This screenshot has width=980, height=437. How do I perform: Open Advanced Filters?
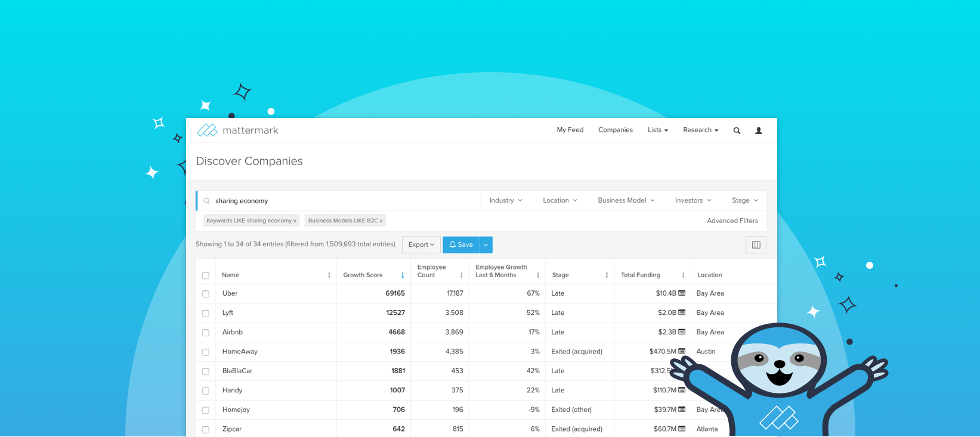[732, 221]
